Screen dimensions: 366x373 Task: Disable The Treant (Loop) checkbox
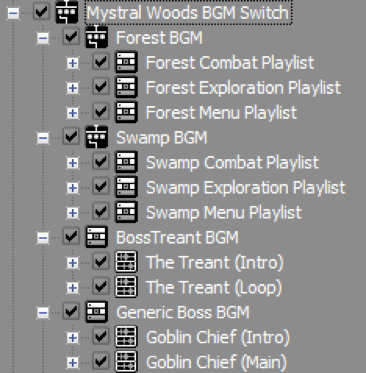point(101,287)
